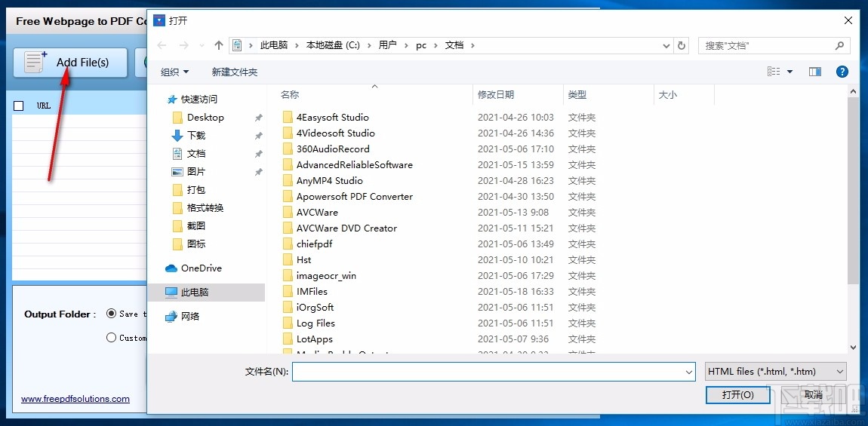This screenshot has width=868, height=426.
Task: Select the imageocr_win folder
Action: (327, 275)
